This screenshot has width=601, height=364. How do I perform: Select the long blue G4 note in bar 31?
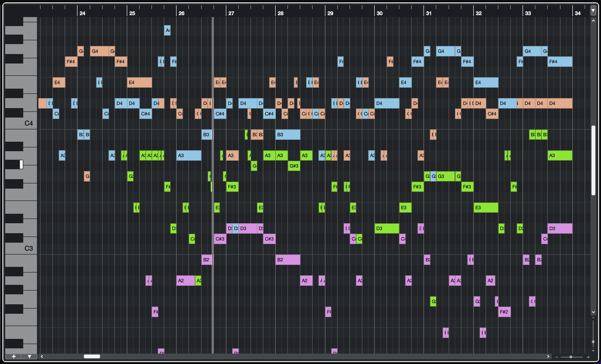445,51
